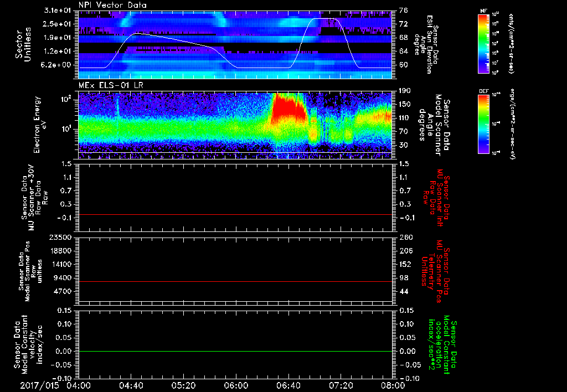Select the NF color bar
This screenshot has height=392, width=567.
coord(484,44)
